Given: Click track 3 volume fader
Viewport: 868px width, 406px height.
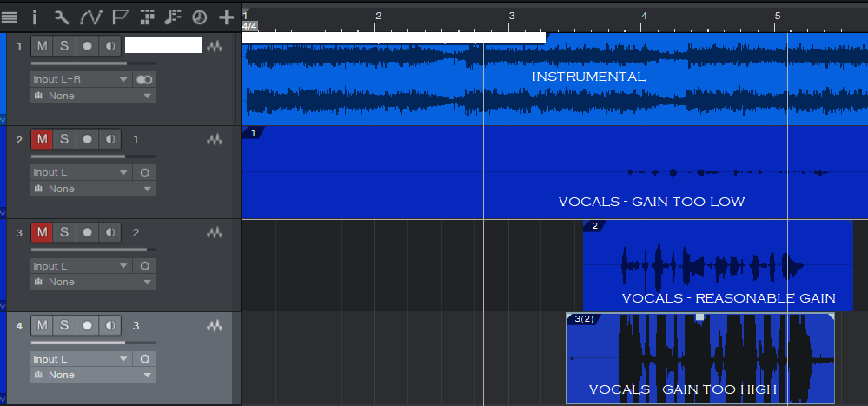Looking at the screenshot, I should 93,250.
